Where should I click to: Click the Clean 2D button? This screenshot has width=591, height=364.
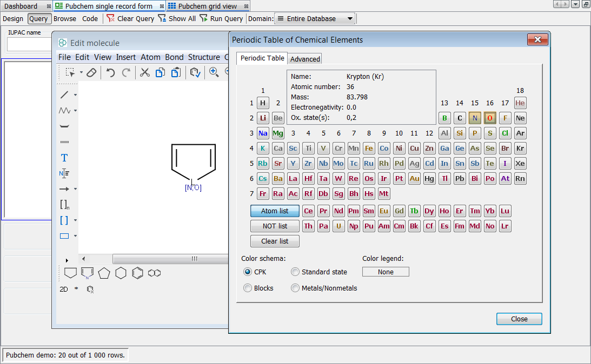click(64, 289)
